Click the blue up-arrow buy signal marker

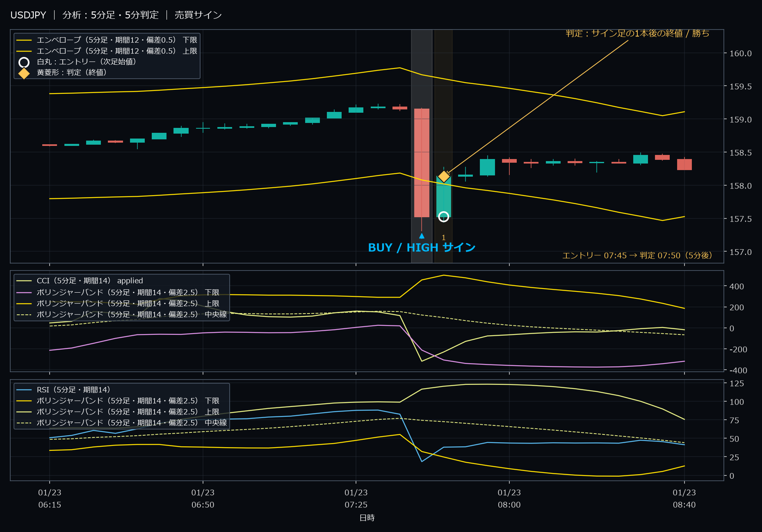click(x=422, y=236)
